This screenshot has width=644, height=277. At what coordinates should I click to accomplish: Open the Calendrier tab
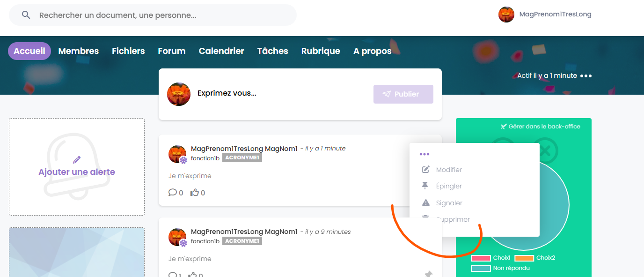[x=221, y=51]
